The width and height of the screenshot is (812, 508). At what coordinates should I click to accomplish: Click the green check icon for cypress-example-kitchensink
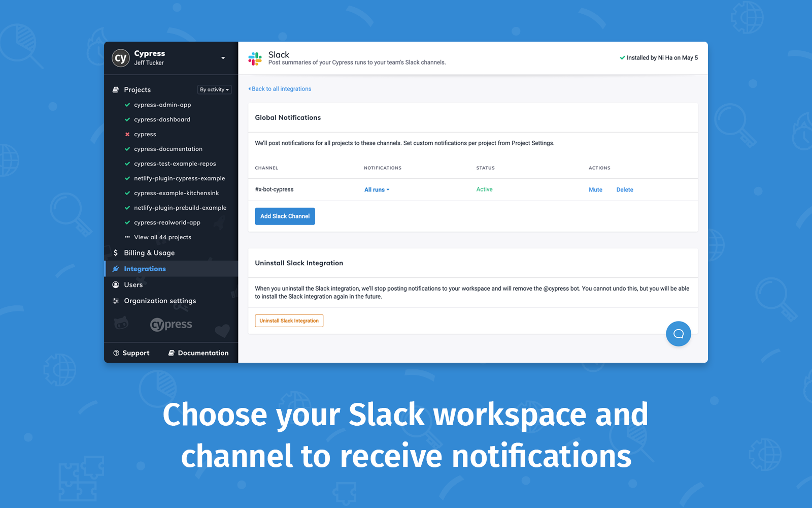coord(127,194)
